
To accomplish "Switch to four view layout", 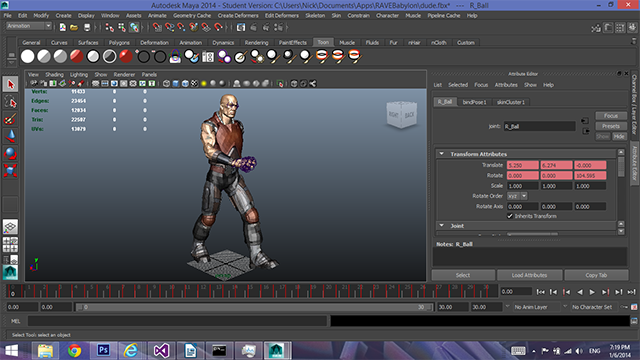I will click(x=10, y=244).
